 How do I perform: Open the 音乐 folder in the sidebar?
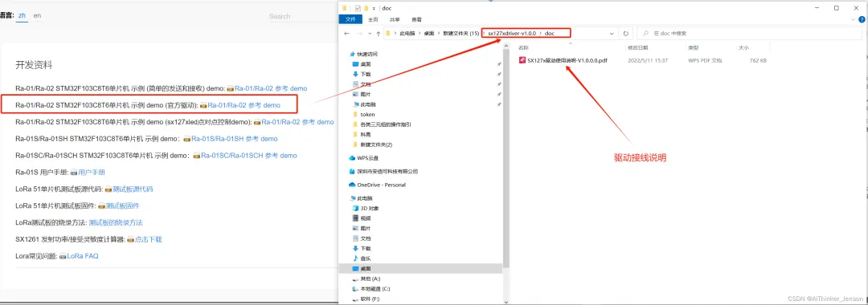pos(366,258)
